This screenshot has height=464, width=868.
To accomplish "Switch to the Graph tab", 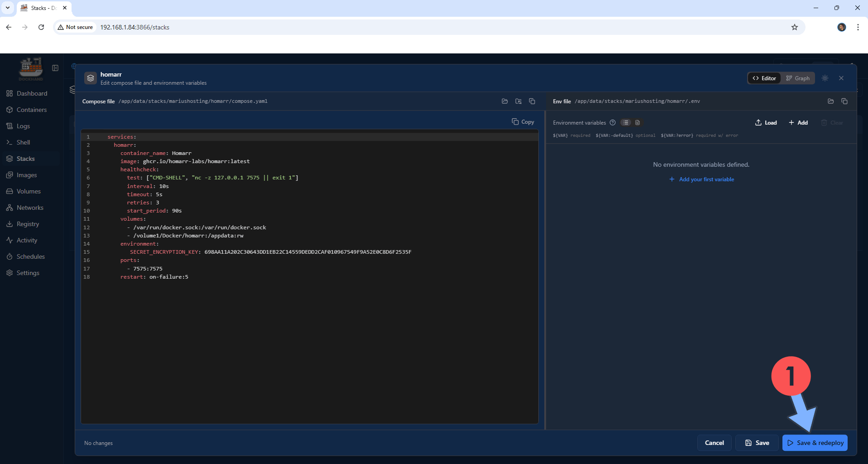I will [x=798, y=78].
